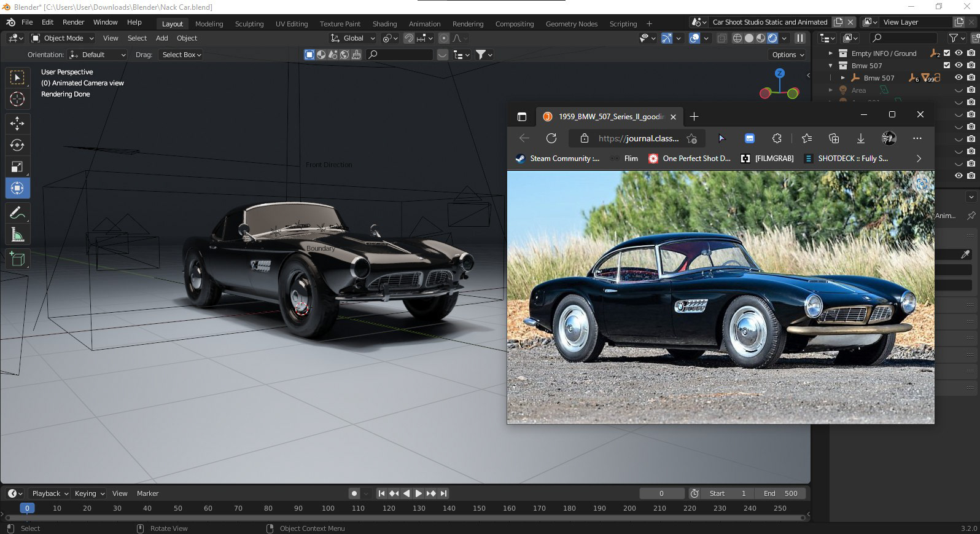The height and width of the screenshot is (534, 980).
Task: Collapse the Bmw 507 collection
Action: pos(831,66)
